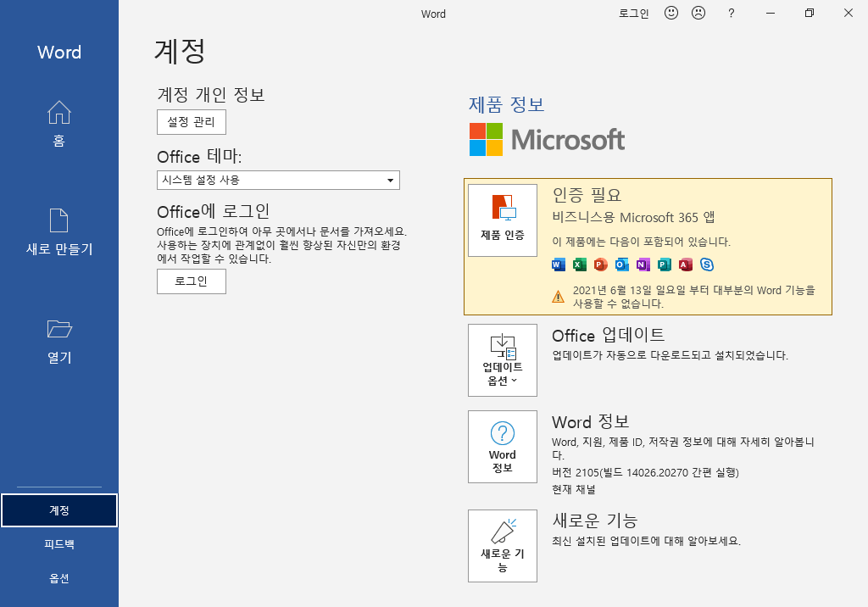Image resolution: width=868 pixels, height=607 pixels.
Task: Select the Account (계정) sidebar item
Action: coord(59,510)
